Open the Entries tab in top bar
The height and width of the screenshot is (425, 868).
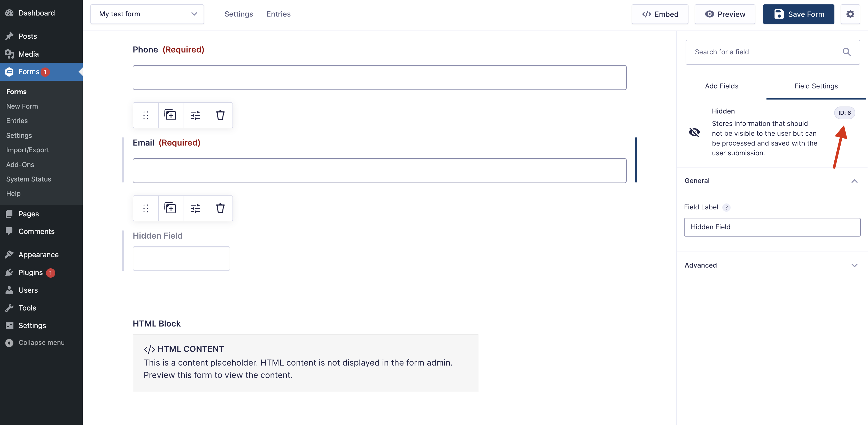click(278, 14)
